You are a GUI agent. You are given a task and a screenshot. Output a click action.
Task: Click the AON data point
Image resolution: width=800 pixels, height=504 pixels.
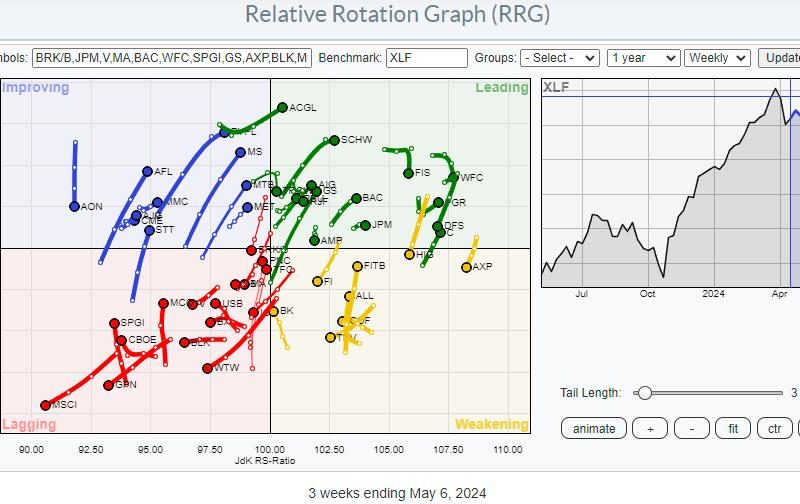[x=74, y=207]
